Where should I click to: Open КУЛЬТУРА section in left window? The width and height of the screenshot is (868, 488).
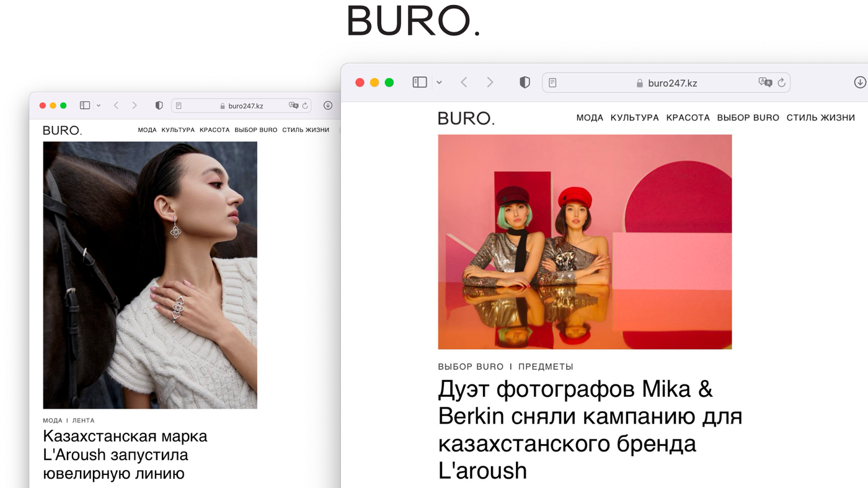[x=178, y=130]
